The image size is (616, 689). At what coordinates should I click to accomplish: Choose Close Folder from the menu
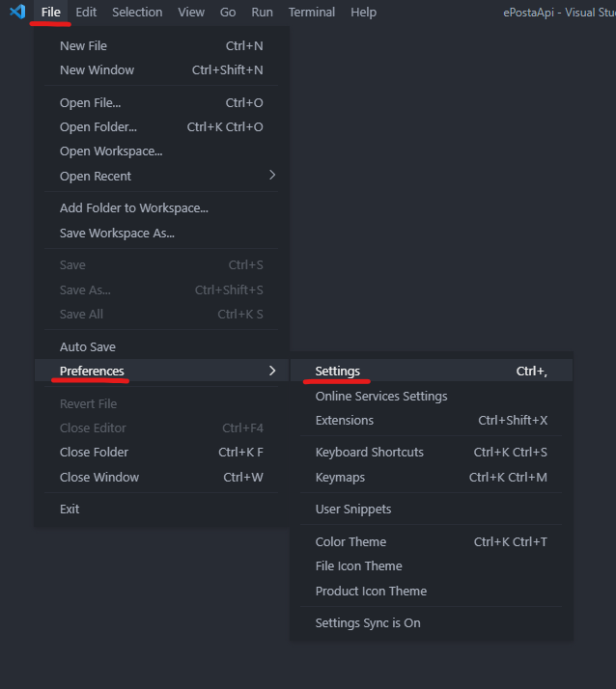(x=161, y=453)
